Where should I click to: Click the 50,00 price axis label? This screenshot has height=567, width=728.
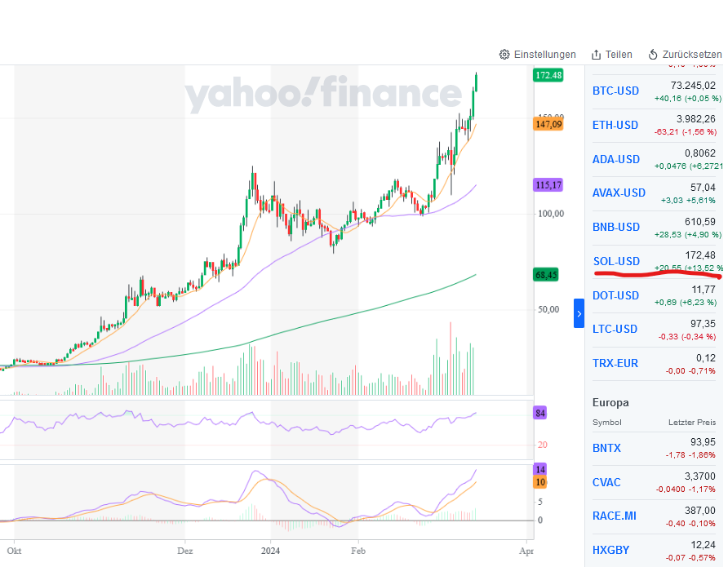coord(548,310)
